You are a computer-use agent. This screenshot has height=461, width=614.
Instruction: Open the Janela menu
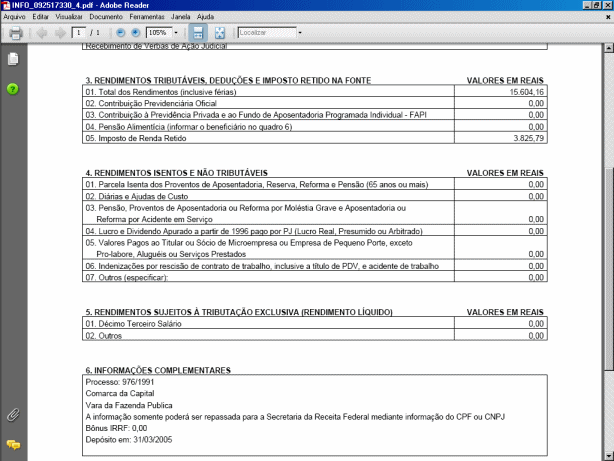tap(181, 17)
